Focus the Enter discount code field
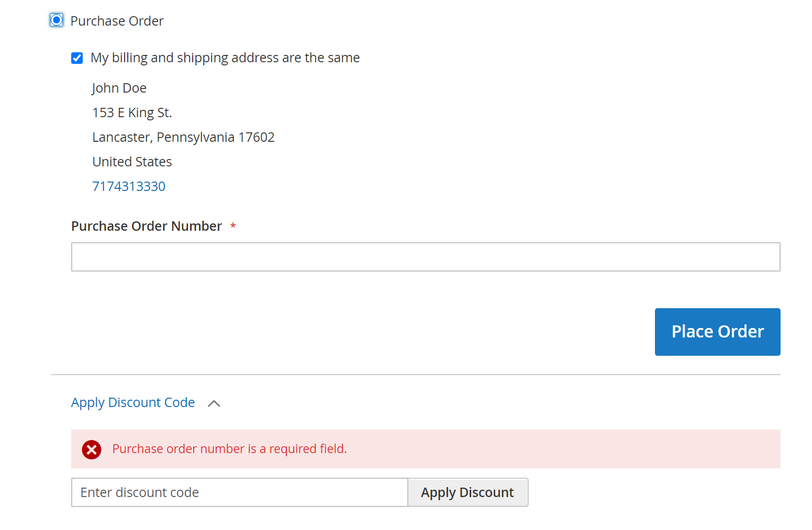This screenshot has height=530, width=812. 239,492
